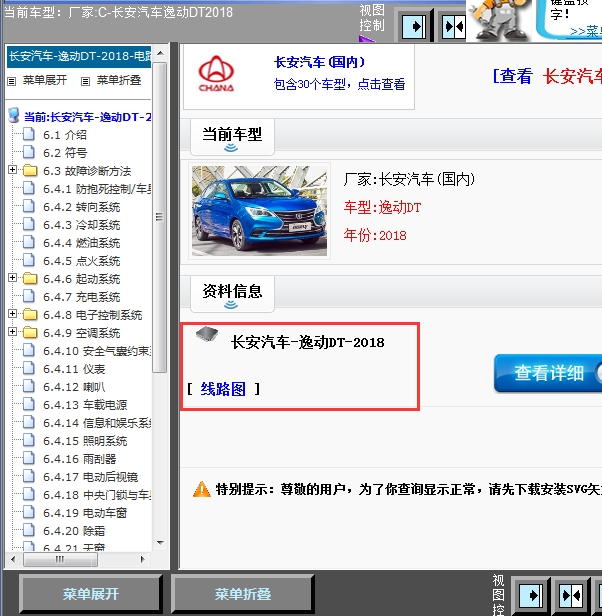
Task: Click the 菜单折叠 icon in the sidebar header
Action: pyautogui.click(x=85, y=81)
